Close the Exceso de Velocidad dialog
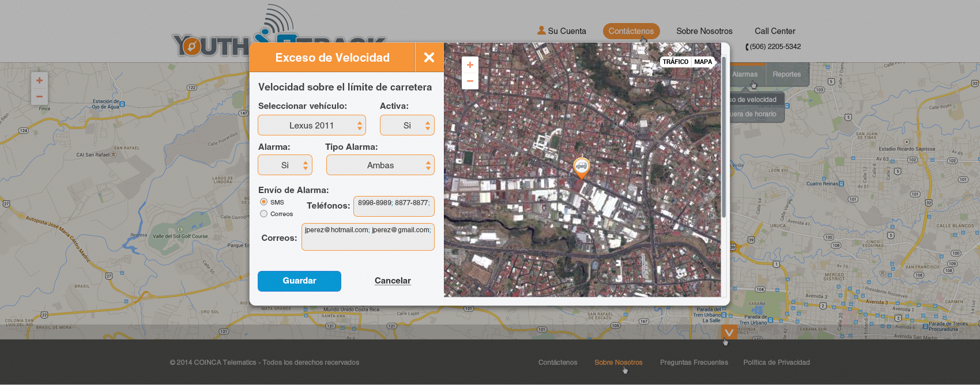980x385 pixels. click(429, 57)
